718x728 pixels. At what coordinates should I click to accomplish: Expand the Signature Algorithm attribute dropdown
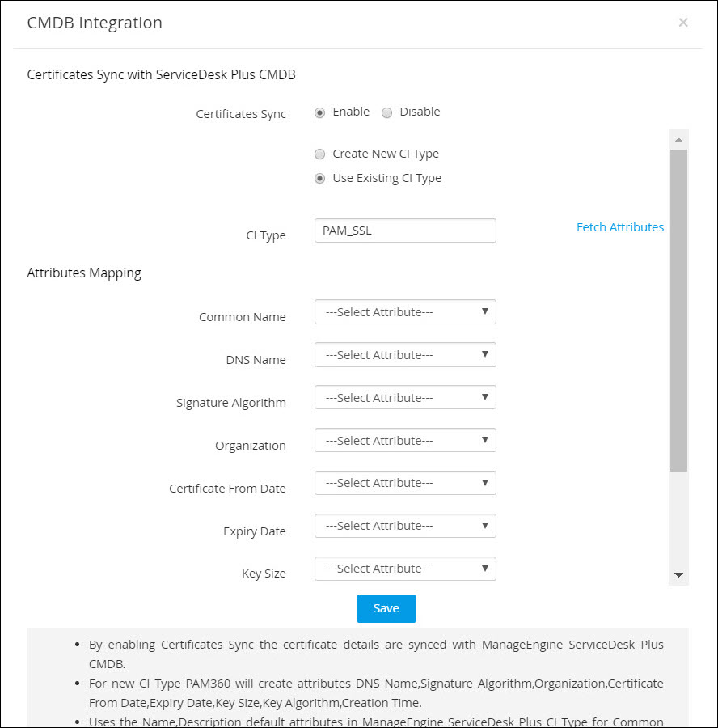(404, 398)
